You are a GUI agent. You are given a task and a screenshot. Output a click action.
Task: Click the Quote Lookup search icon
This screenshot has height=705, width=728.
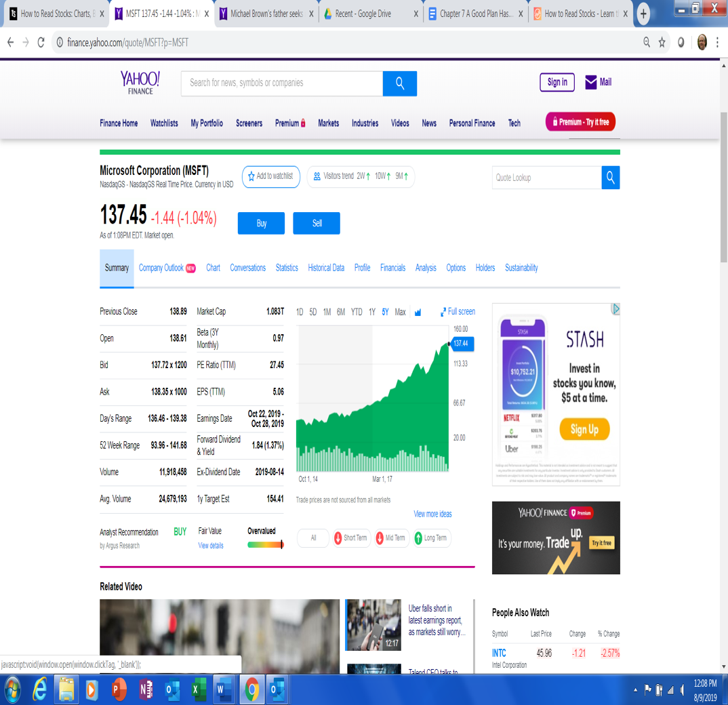click(611, 178)
